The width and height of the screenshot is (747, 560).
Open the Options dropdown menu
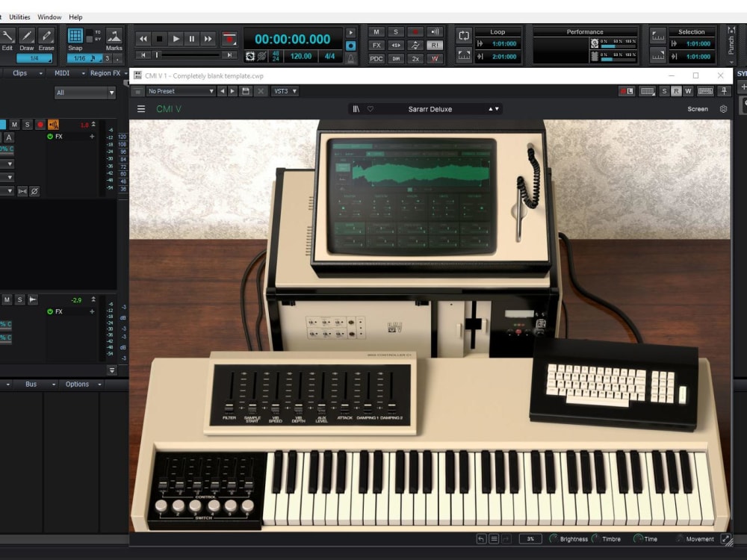point(82,384)
